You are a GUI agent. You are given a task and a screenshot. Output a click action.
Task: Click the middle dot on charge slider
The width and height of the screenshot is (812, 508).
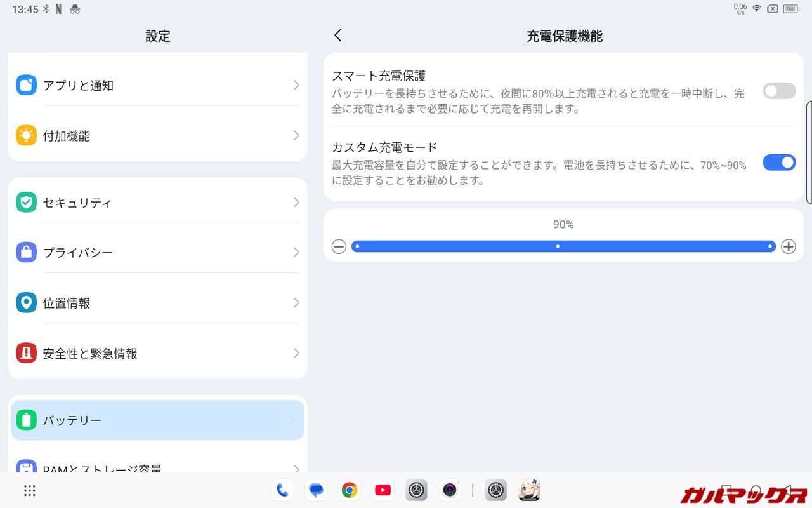tap(558, 246)
